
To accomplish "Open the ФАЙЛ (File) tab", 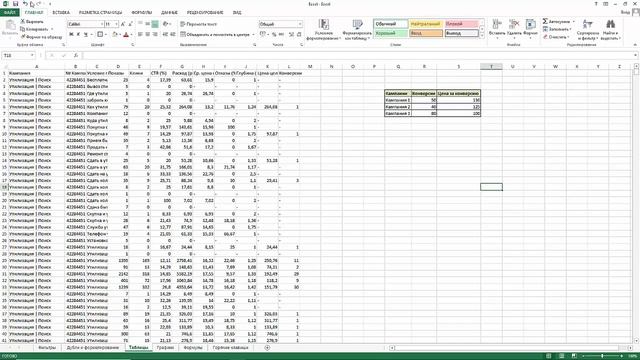I will [x=10, y=13].
